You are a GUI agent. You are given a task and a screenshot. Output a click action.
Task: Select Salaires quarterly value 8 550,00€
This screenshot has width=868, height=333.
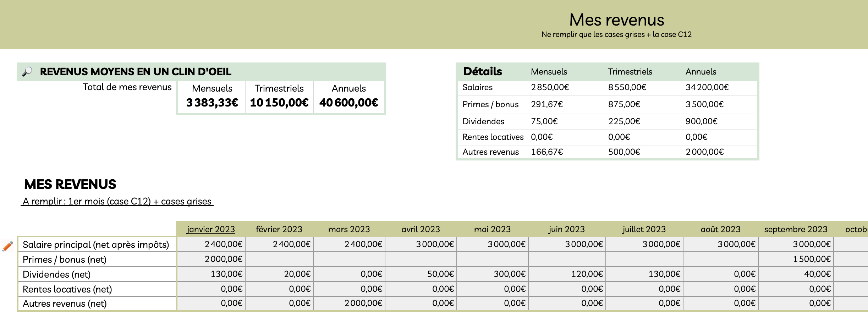627,87
